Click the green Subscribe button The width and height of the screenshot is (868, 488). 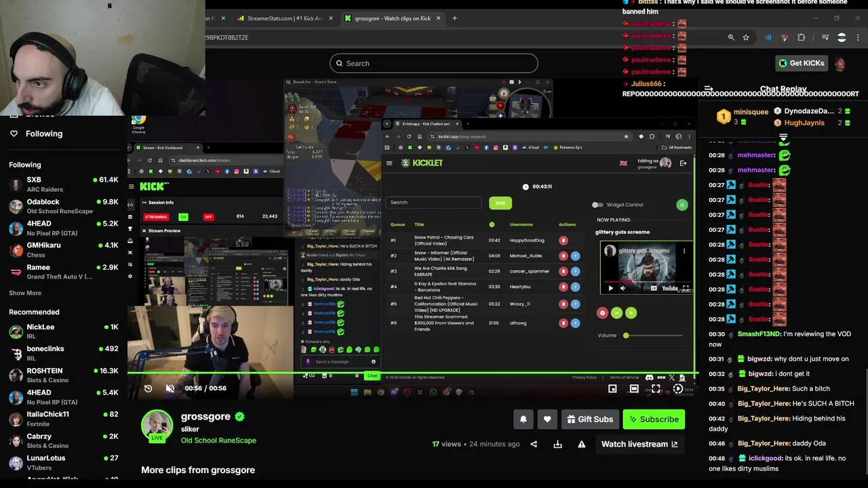[654, 420]
